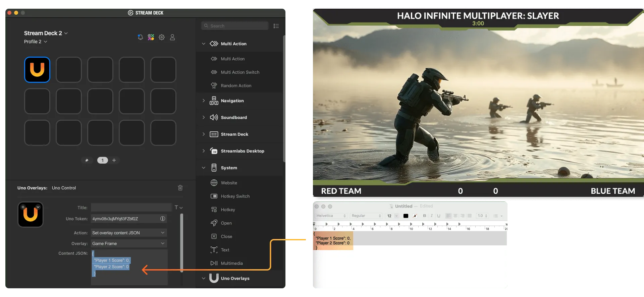This screenshot has height=297, width=644.
Task: Select page 1 indicator
Action: click(103, 160)
